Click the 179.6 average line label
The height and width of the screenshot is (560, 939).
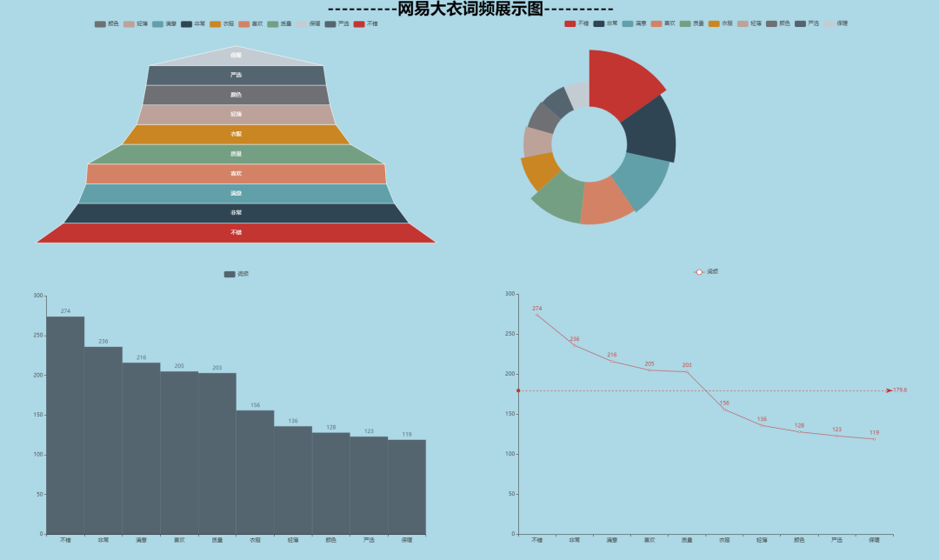tap(900, 390)
